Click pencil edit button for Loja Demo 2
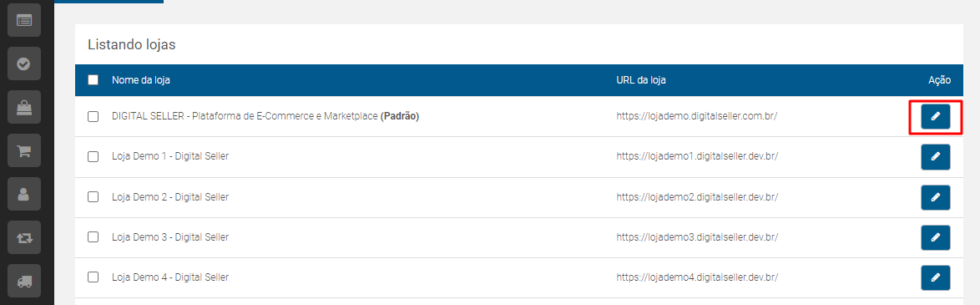Viewport: 980px width, 305px height. (x=935, y=197)
